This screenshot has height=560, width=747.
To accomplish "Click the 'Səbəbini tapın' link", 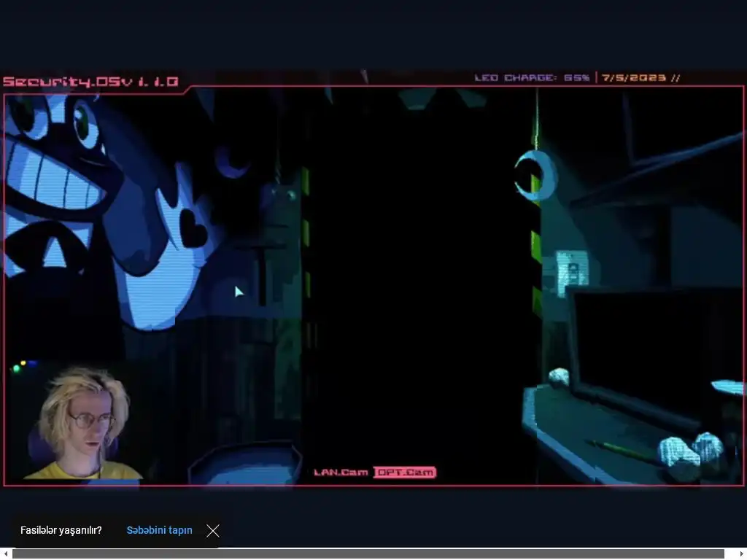I will [x=160, y=530].
